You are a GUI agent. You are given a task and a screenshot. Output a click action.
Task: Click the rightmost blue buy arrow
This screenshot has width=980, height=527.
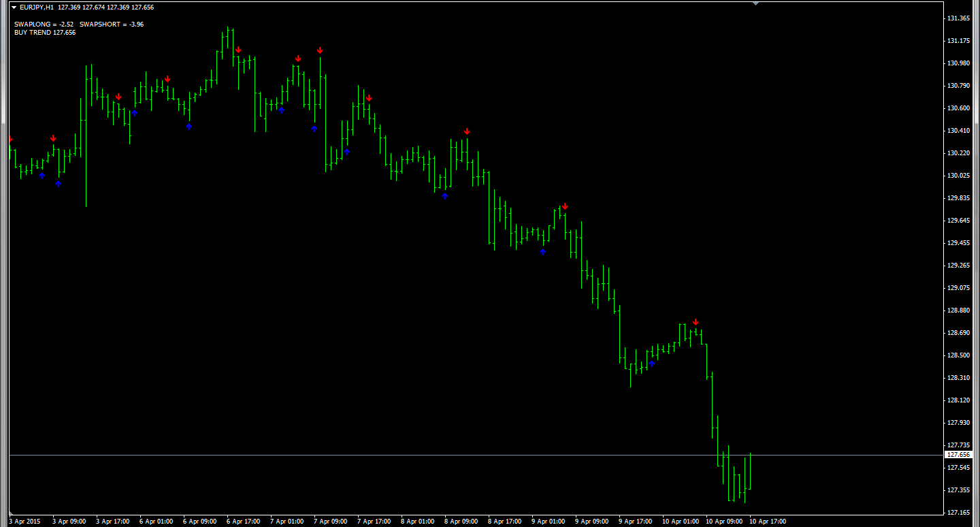pyautogui.click(x=651, y=364)
